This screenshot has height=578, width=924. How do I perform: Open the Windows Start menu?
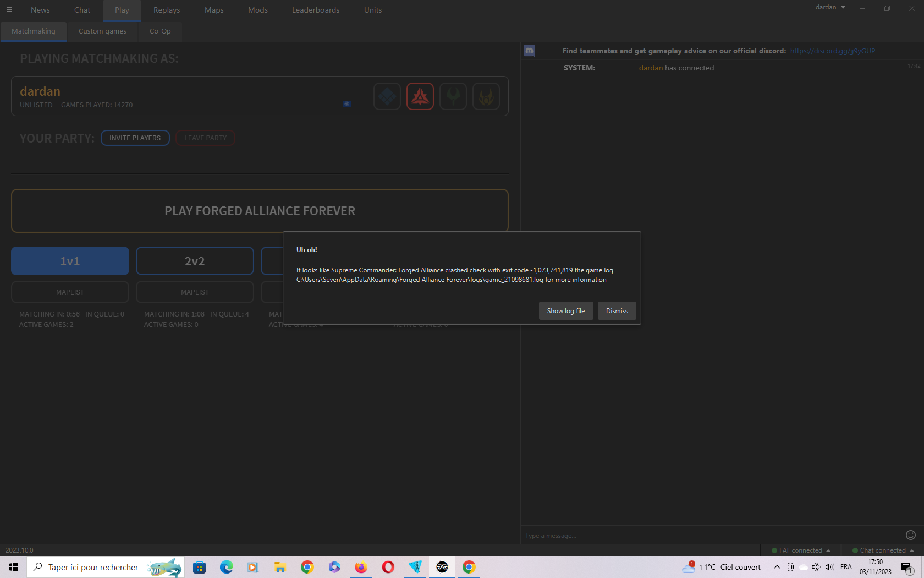point(13,567)
